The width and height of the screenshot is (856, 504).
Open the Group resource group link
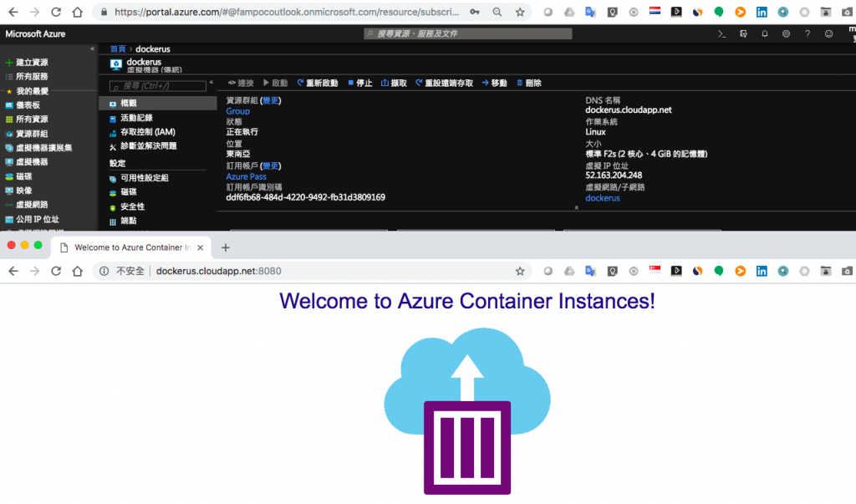238,111
